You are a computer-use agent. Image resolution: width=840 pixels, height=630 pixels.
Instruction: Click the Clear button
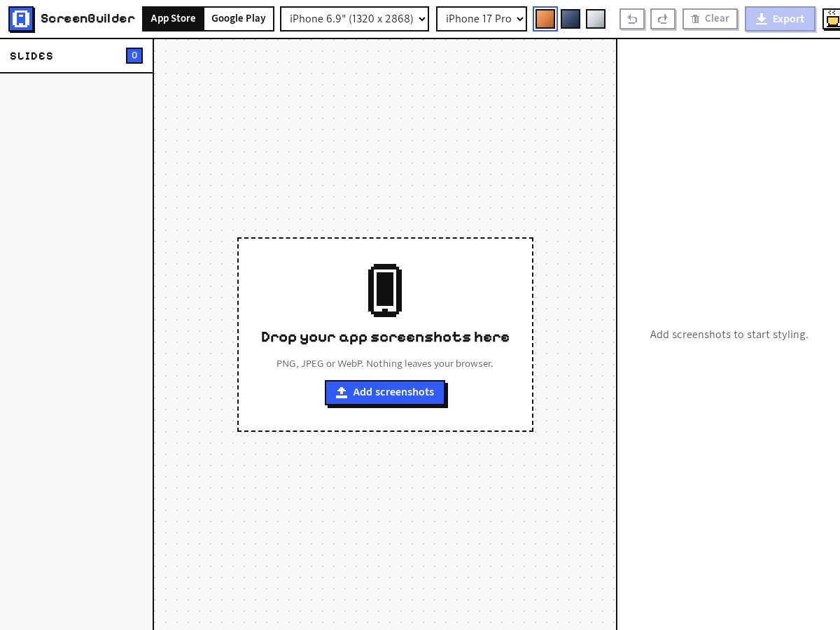(710, 19)
